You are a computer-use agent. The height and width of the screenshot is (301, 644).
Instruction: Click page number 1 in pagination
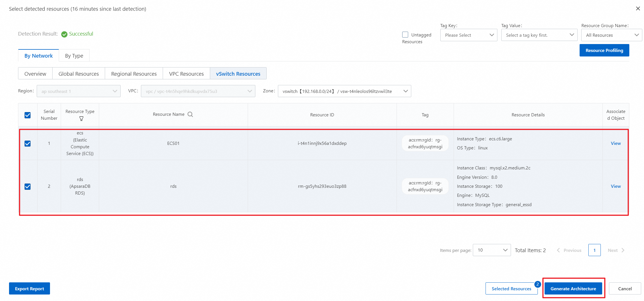click(x=594, y=250)
